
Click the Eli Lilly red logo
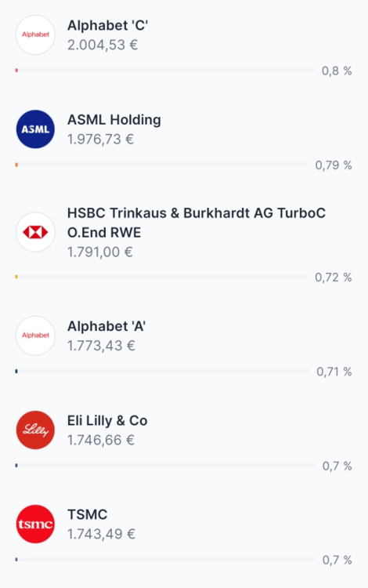point(35,430)
